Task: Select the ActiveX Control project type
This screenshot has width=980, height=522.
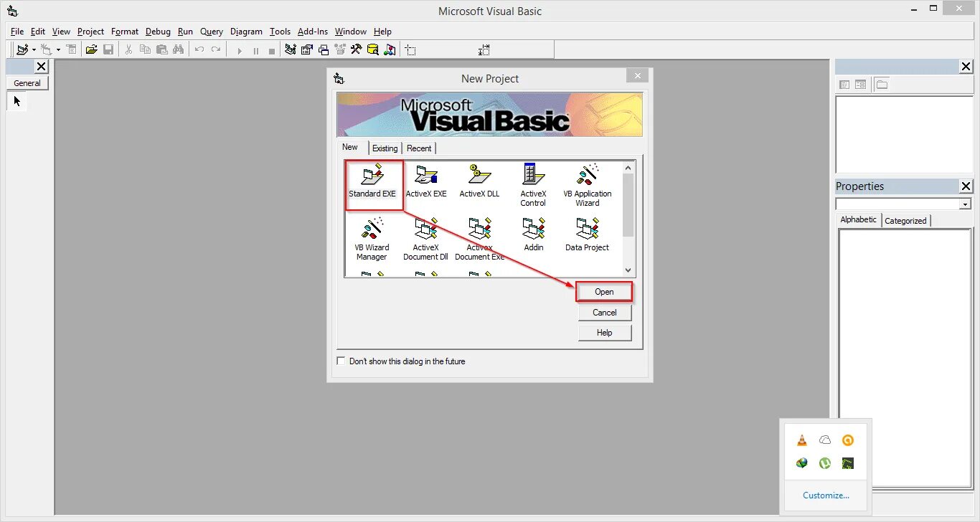Action: 533,186
